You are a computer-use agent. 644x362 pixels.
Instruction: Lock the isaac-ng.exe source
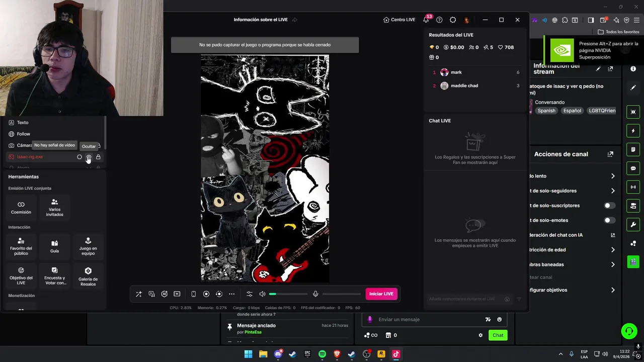98,157
